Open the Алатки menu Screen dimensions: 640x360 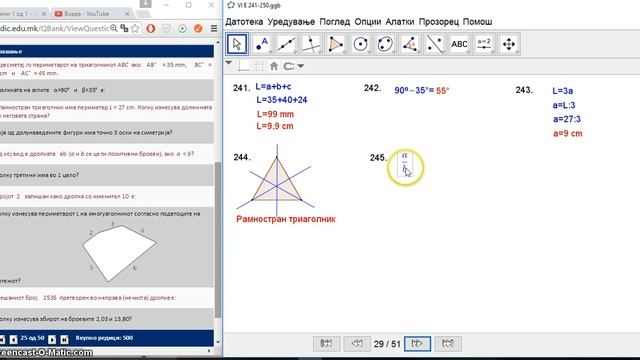pyautogui.click(x=400, y=22)
